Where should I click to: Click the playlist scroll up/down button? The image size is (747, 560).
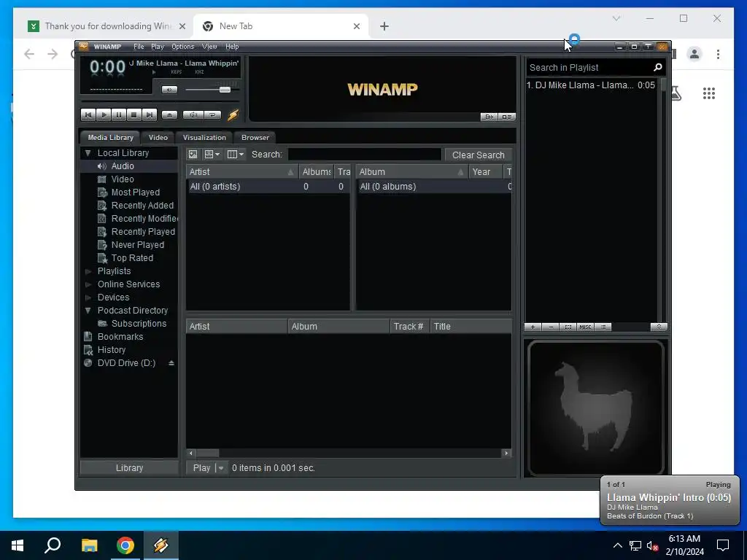point(659,327)
